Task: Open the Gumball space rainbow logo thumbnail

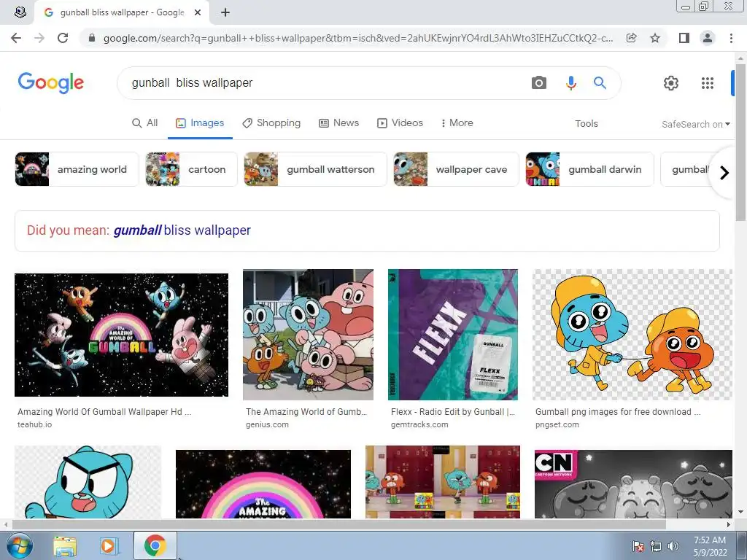Action: pyautogui.click(x=122, y=335)
